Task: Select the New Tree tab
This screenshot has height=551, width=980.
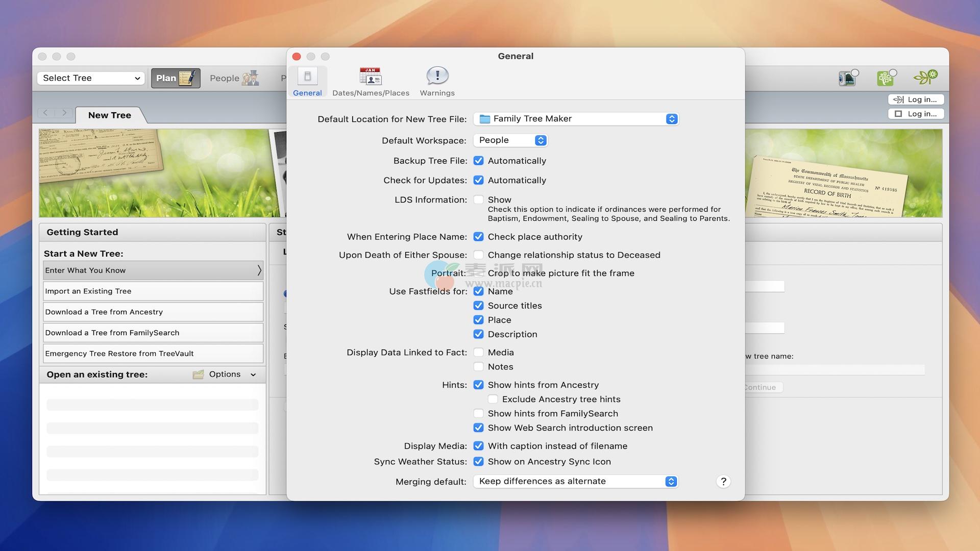Action: click(x=110, y=115)
